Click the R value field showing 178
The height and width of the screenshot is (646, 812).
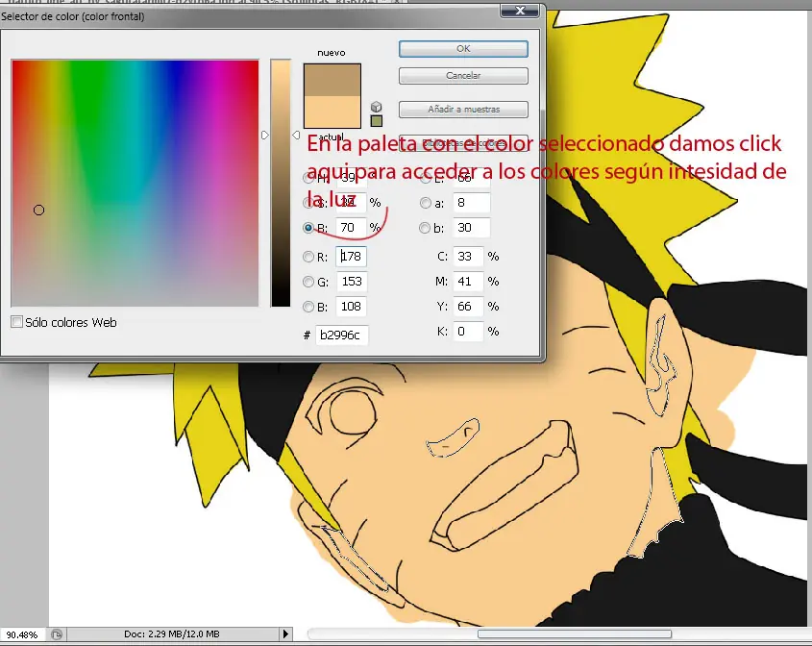351,257
